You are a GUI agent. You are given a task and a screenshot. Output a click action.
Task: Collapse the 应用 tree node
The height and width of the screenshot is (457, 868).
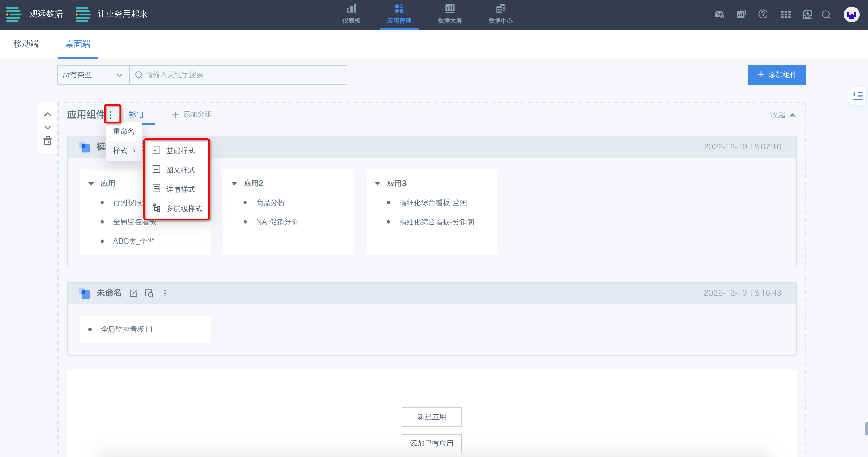pos(91,184)
